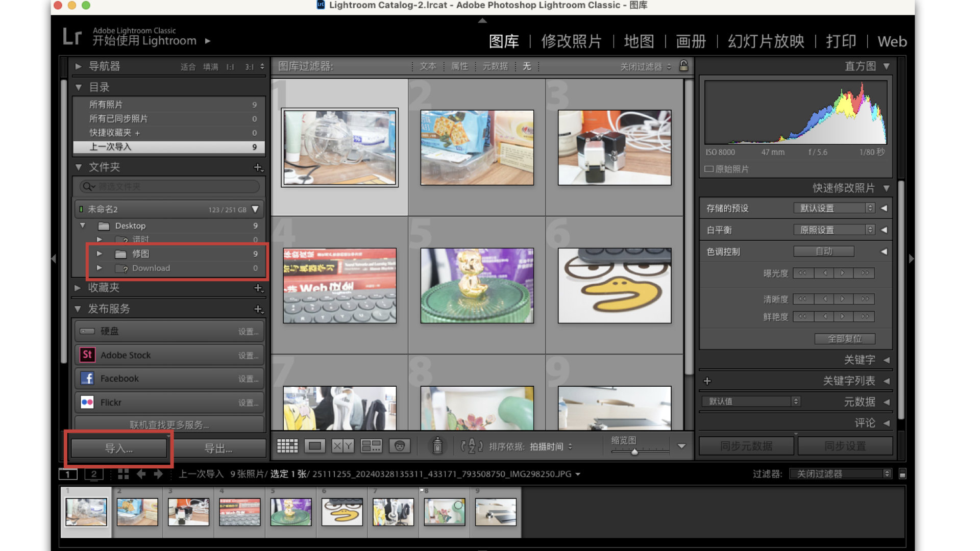Click 联机查找更多服务 button
This screenshot has height=551, width=980.
point(169,424)
